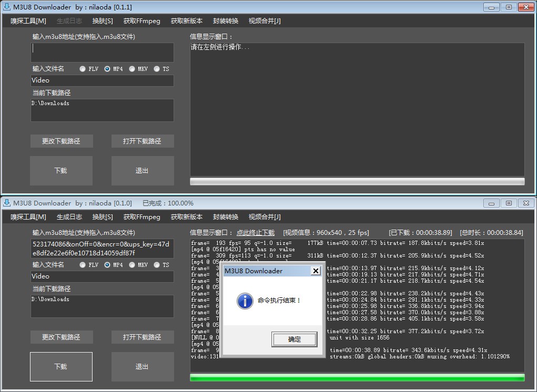Open 换肤[S] menu in top window
This screenshot has width=537, height=392.
click(x=103, y=21)
